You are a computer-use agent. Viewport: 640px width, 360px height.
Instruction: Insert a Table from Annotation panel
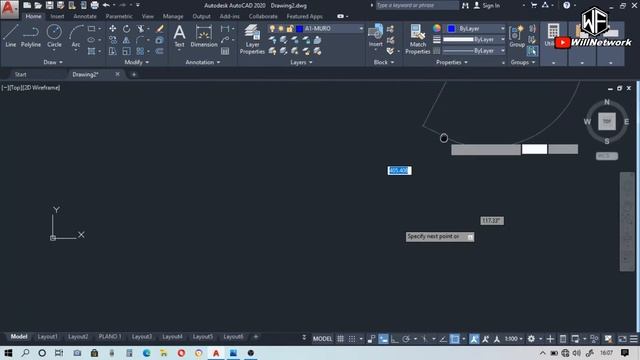(x=225, y=51)
